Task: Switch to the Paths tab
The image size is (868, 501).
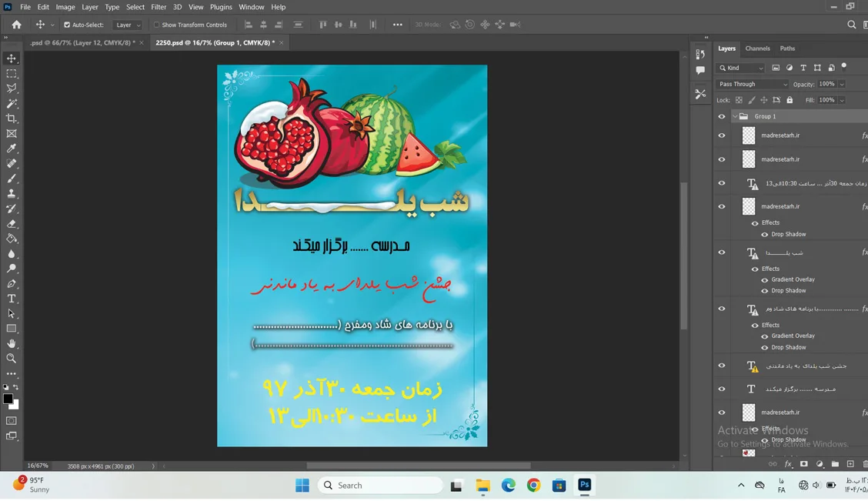Action: [787, 48]
